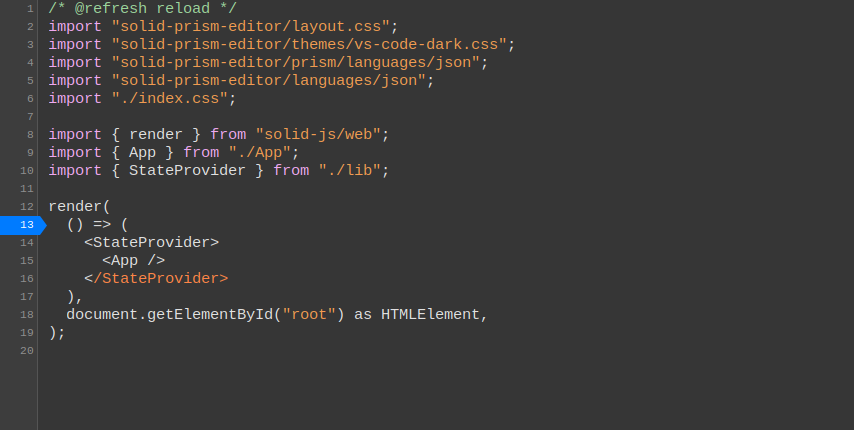Click line number 5 in gutter
The image size is (854, 430).
pyautogui.click(x=30, y=81)
